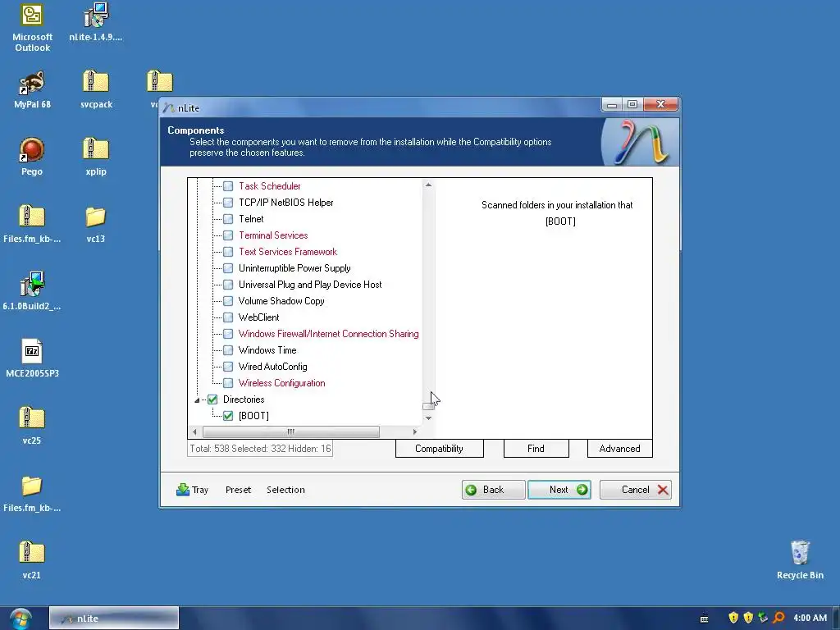Viewport: 840px width, 630px height.
Task: Open the Preset menu
Action: pos(239,490)
